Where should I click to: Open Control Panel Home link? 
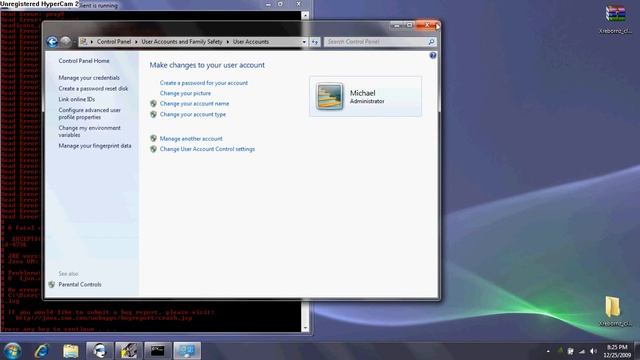84,61
